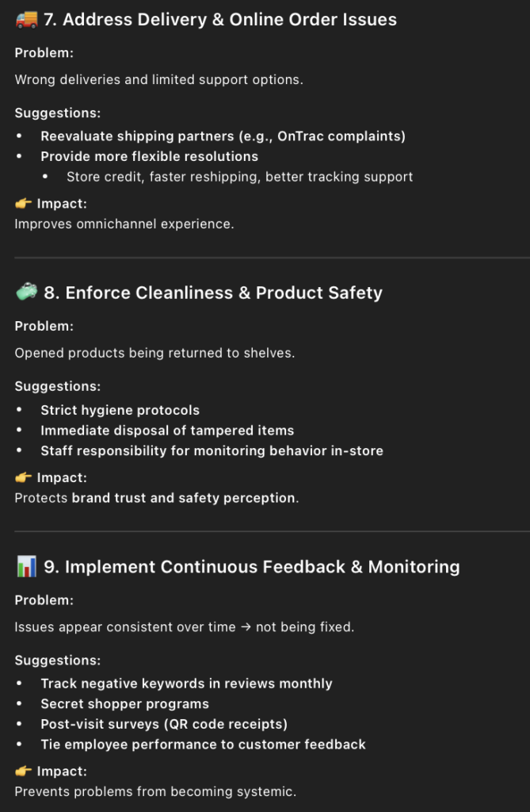
Task: Click 'Opened products being returned to shelves' text
Action: [154, 353]
